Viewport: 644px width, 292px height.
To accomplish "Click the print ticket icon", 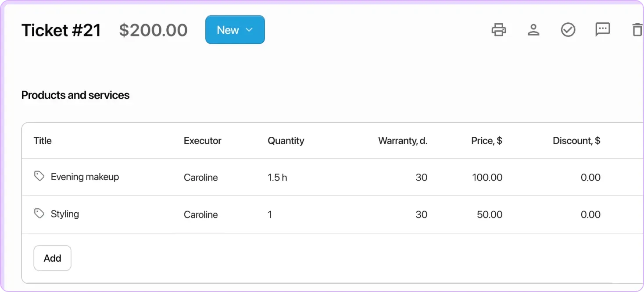I will [499, 29].
